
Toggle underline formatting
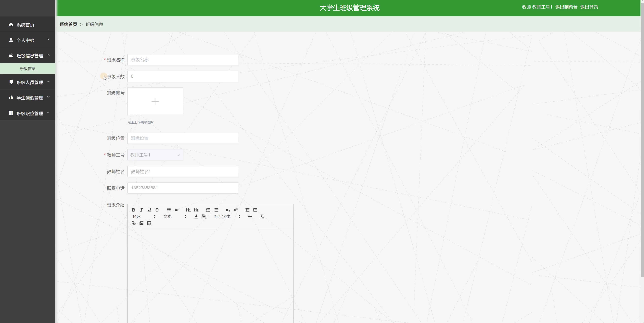tap(149, 210)
